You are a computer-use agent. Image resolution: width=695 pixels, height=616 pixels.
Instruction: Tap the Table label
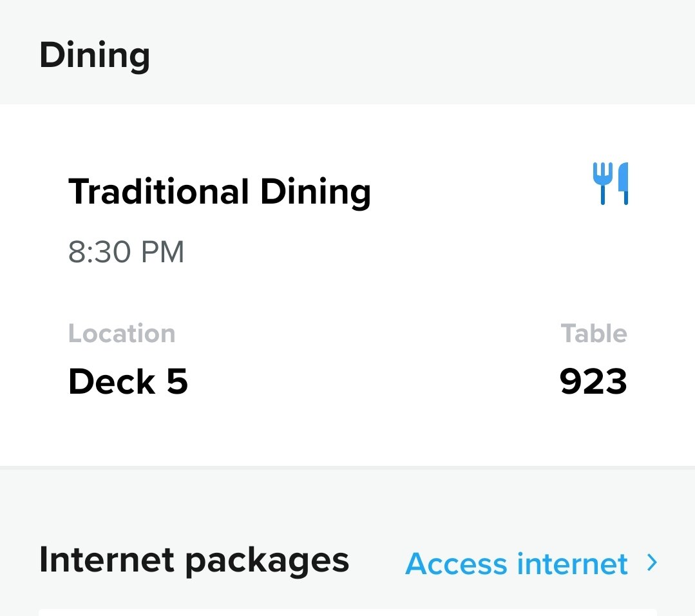click(x=593, y=334)
